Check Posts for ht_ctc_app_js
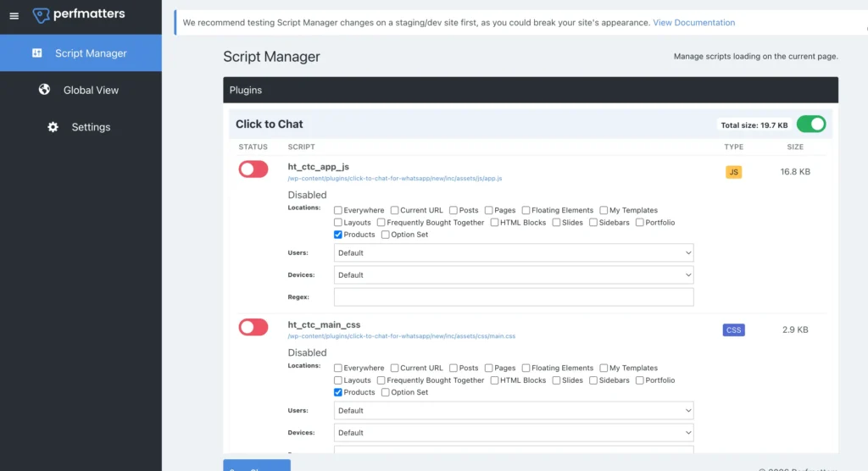Viewport: 868px width, 471px height. pos(453,210)
